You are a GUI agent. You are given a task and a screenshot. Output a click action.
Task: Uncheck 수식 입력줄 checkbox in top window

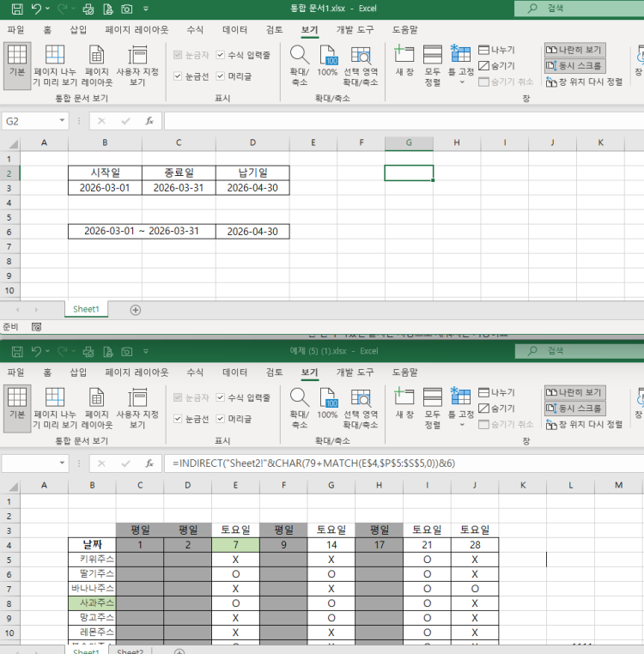pyautogui.click(x=221, y=55)
